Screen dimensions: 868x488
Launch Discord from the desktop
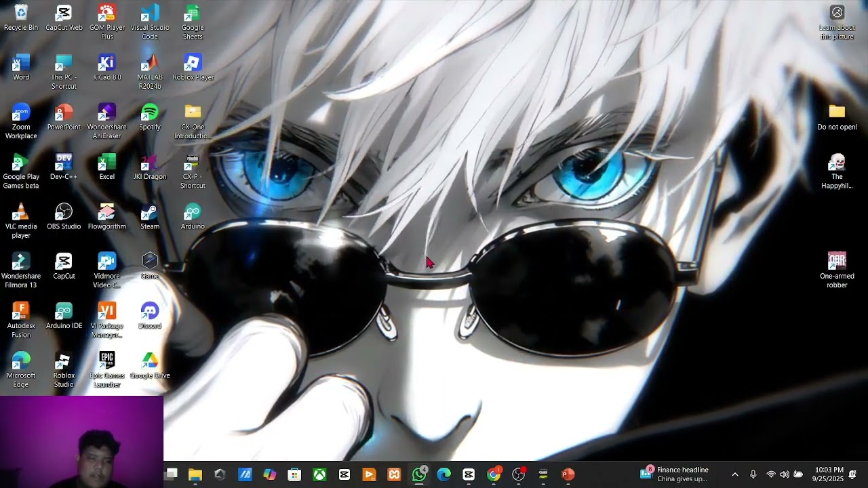(150, 316)
